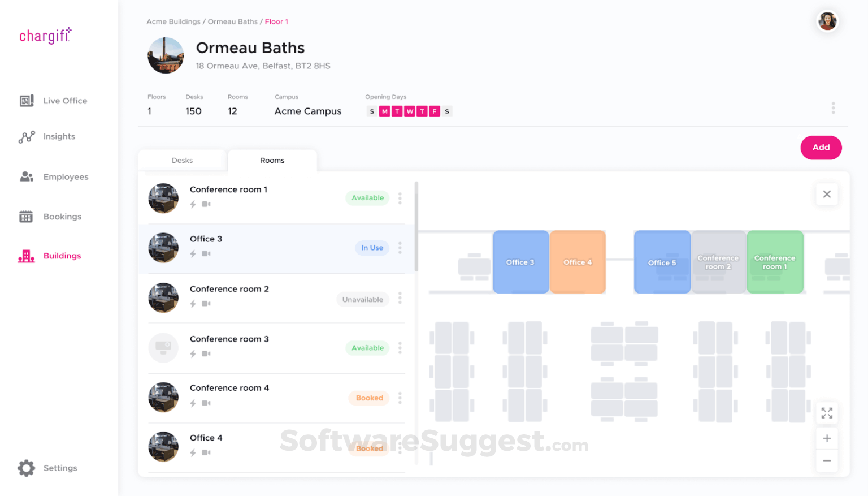Toggle Monday opening day
This screenshot has width=868, height=496.
[385, 111]
